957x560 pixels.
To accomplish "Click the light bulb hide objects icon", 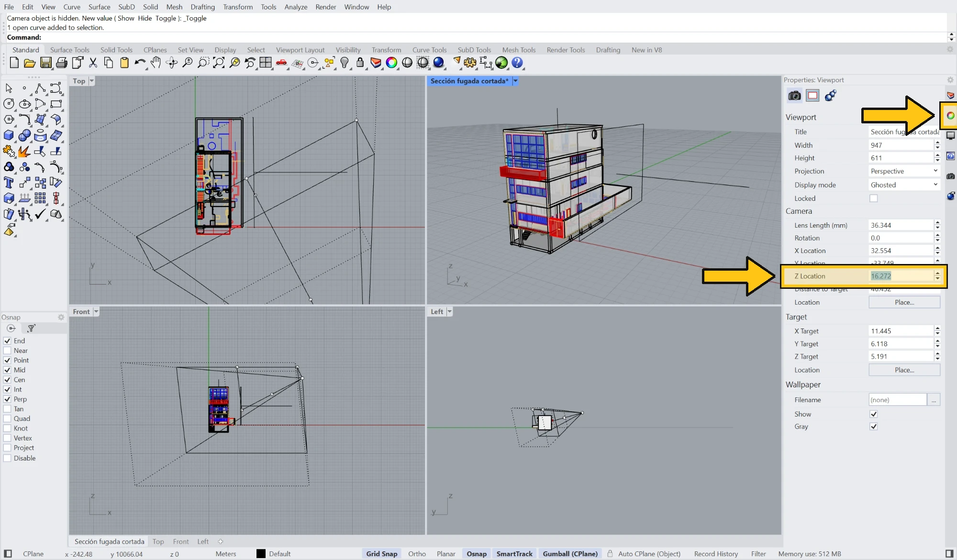I will click(345, 63).
